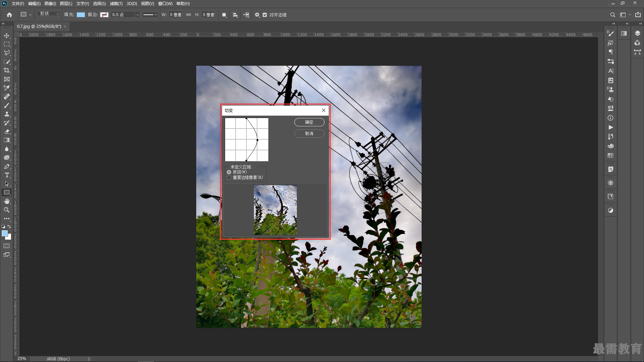644x362 pixels.
Task: Click the foreground color swatch
Action: point(5,233)
